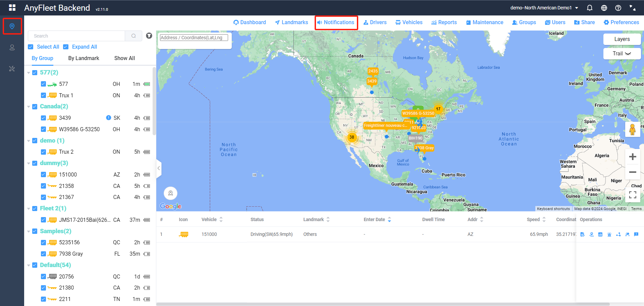Collapse the 577(2) group arrow
The image size is (644, 306).
click(x=29, y=73)
